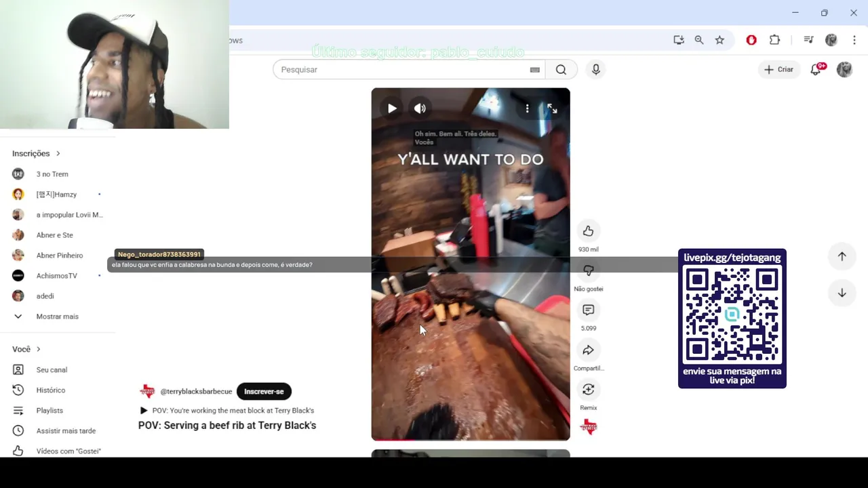The width and height of the screenshot is (868, 488).
Task: Play the Shorts video
Action: pos(392,108)
